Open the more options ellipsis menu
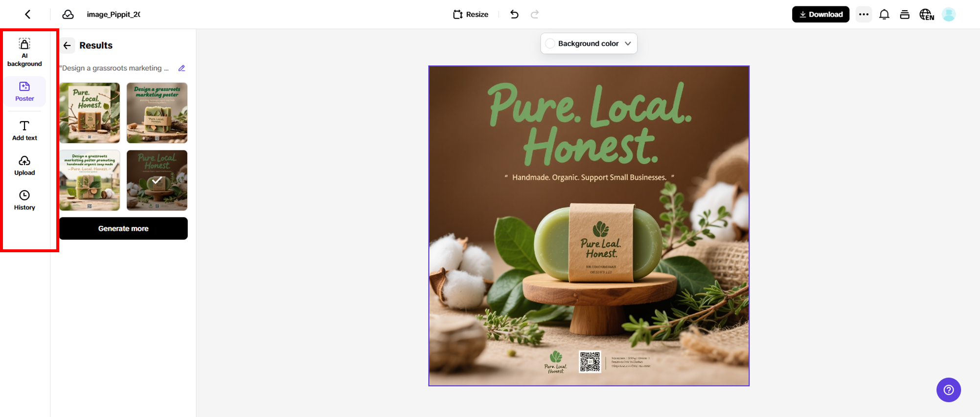 coord(864,14)
